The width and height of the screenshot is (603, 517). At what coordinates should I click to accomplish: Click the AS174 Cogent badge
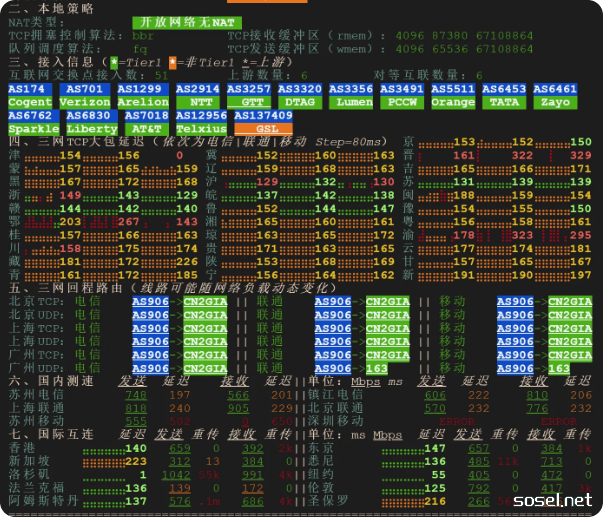point(30,96)
